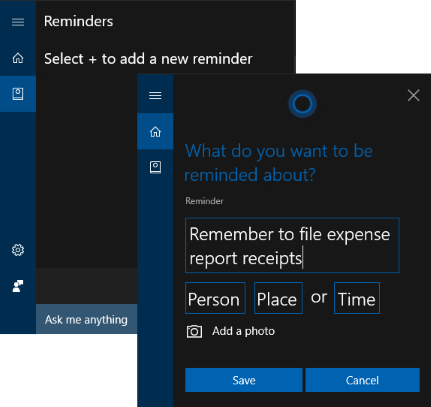This screenshot has width=431, height=407.
Task: Click the Cortana circle logo
Action: click(302, 104)
